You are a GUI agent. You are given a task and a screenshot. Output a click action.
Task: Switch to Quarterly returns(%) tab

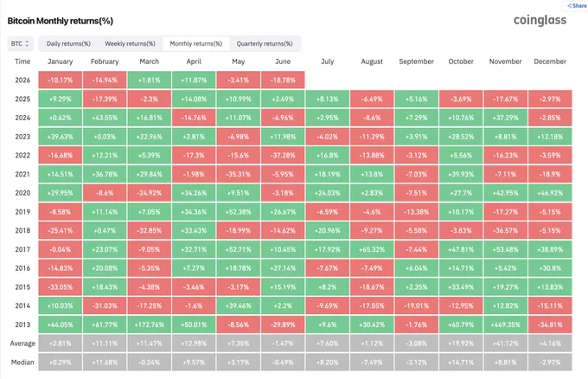[x=265, y=44]
